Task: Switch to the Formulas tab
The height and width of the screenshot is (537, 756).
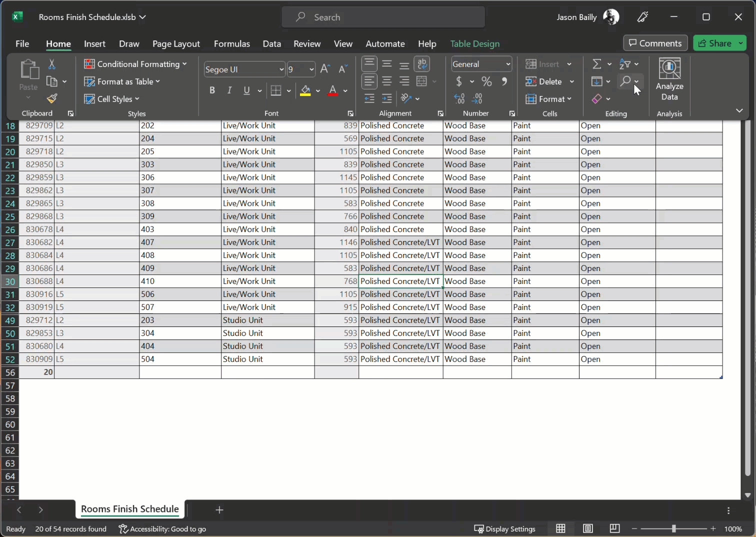Action: click(x=232, y=43)
